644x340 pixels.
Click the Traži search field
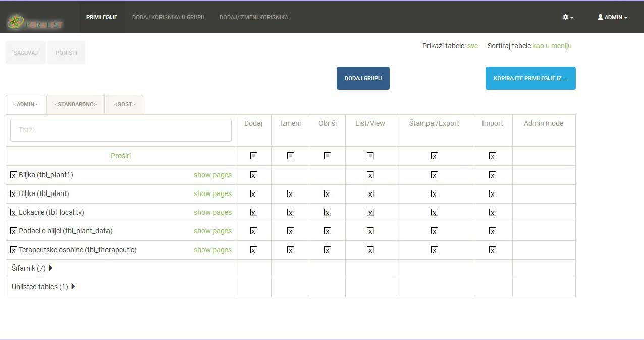(x=121, y=130)
